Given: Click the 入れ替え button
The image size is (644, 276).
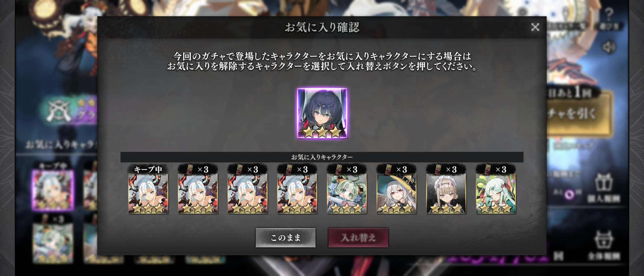Looking at the screenshot, I should pos(358,237).
